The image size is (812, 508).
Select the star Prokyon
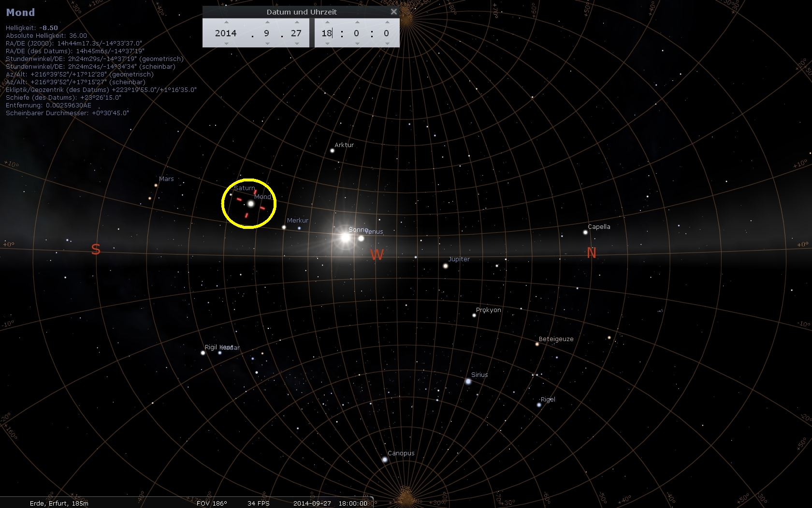point(474,315)
